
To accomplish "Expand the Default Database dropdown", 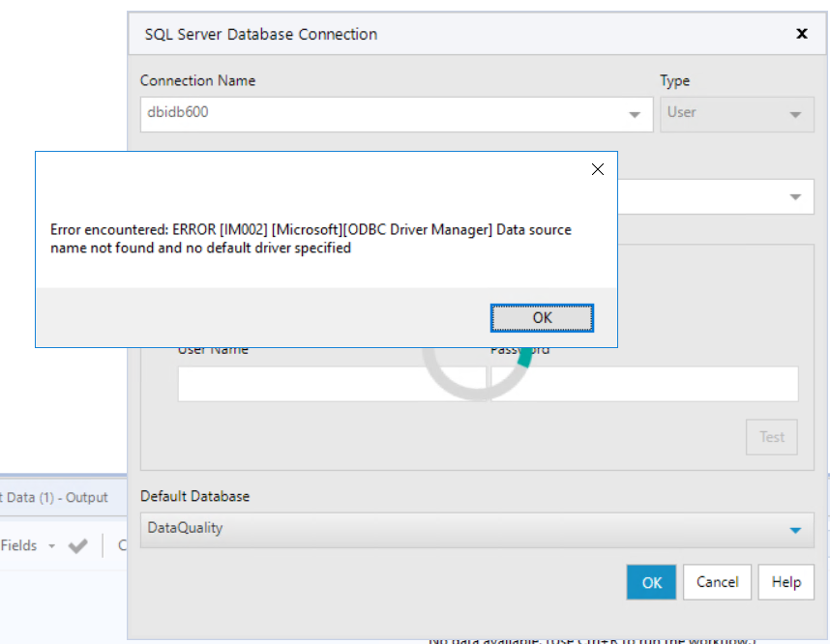I will tap(795, 529).
